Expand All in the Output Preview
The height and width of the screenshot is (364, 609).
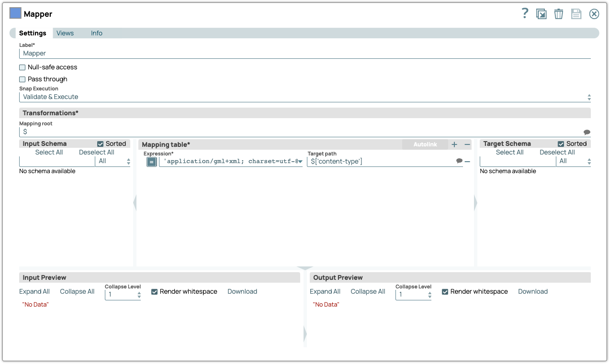325,291
